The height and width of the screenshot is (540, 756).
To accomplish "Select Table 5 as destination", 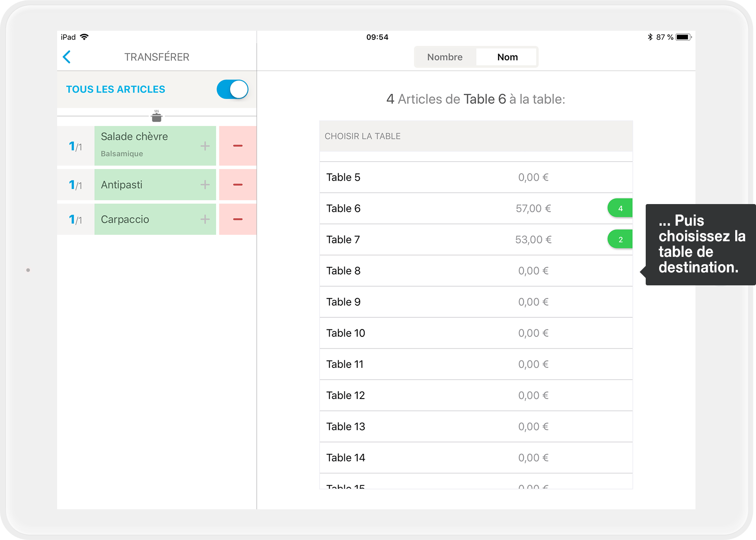I will (476, 177).
